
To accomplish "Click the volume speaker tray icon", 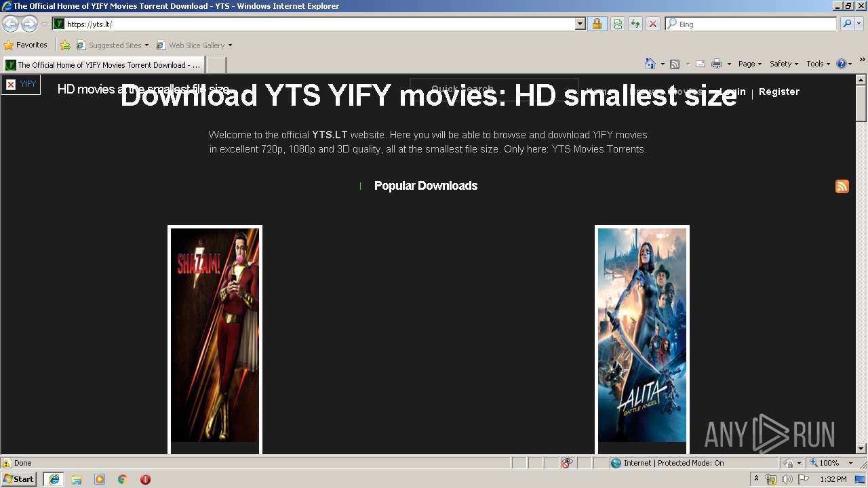I will pos(787,479).
